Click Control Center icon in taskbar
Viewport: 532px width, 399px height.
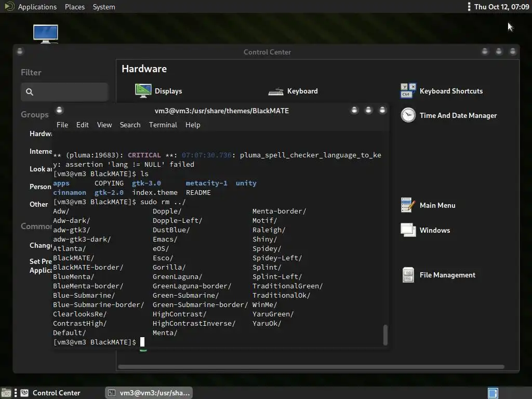[24, 393]
